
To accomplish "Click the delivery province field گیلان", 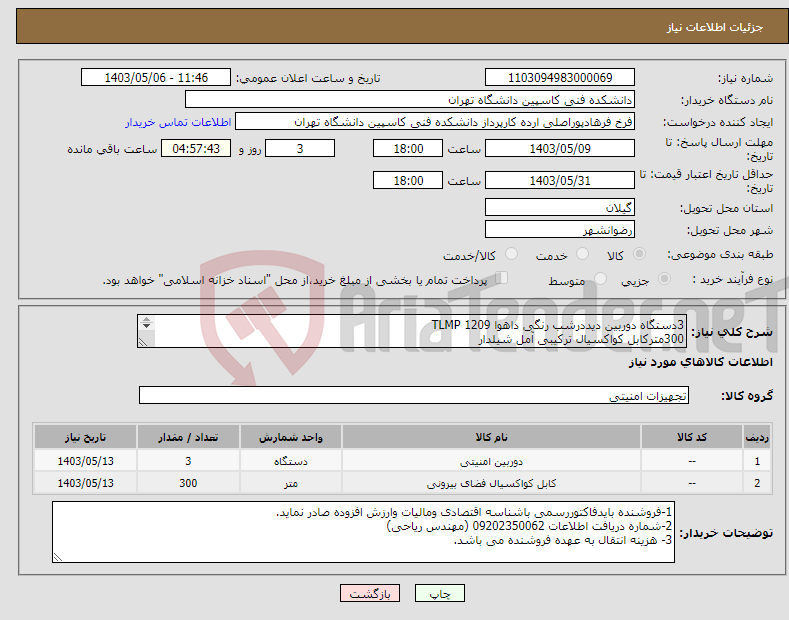I will pos(560,207).
